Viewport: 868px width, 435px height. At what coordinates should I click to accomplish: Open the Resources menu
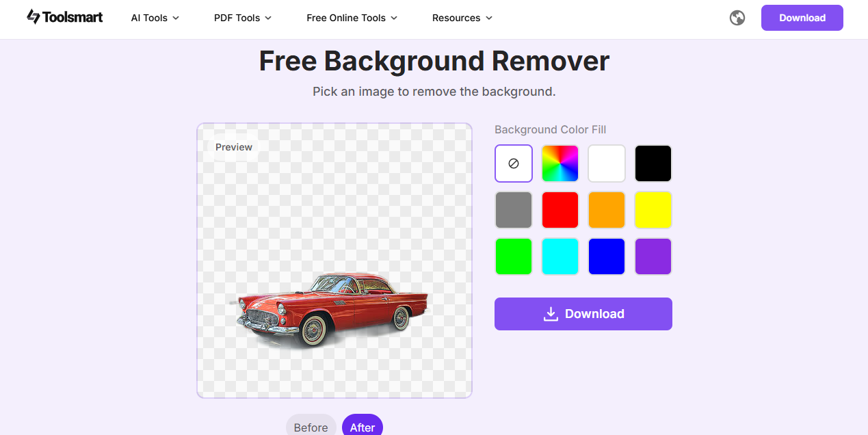click(x=462, y=18)
